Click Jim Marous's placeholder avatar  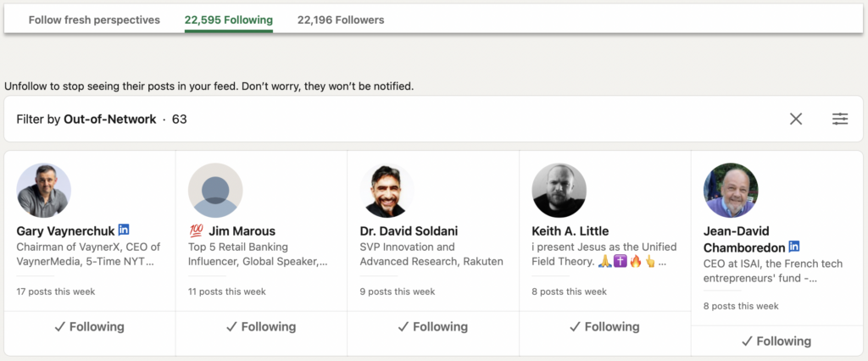(x=215, y=191)
